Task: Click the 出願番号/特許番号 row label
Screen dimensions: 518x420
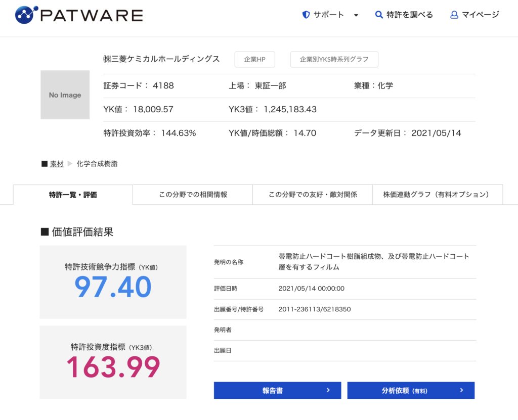Action: click(239, 309)
